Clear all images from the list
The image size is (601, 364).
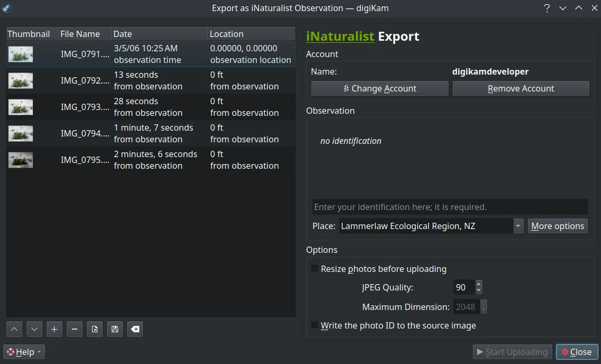pos(135,329)
